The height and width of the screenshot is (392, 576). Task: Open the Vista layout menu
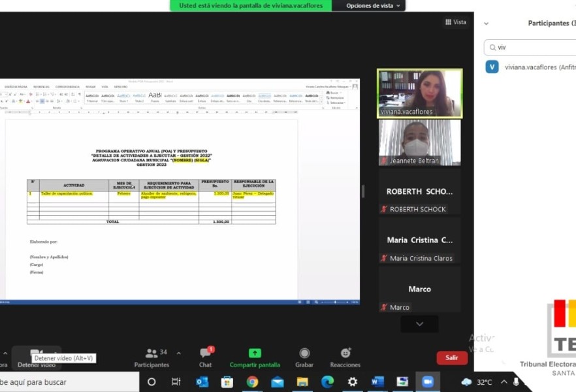click(456, 22)
